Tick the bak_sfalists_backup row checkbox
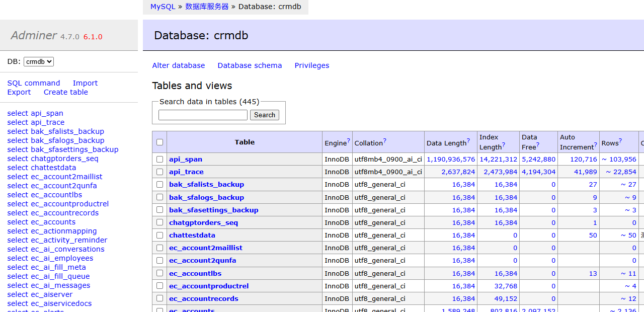The image size is (644, 312). coord(159,184)
